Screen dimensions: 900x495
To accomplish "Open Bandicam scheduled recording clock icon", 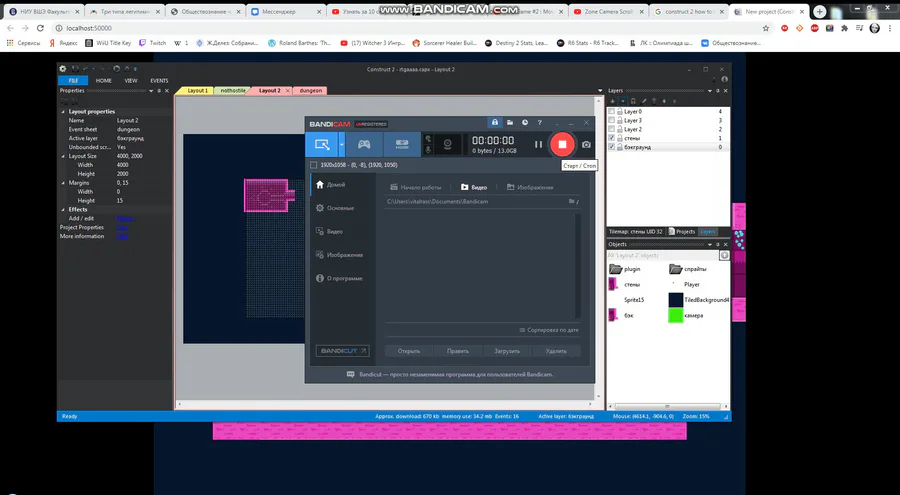I will click(x=525, y=123).
